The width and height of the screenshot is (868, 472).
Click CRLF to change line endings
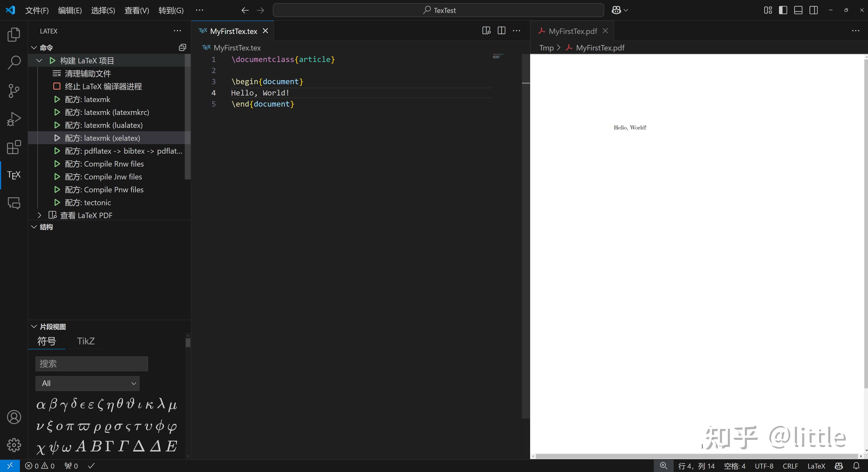[790, 466]
